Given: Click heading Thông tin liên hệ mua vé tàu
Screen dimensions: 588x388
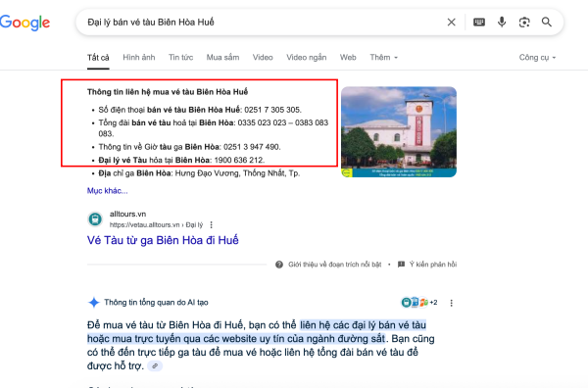Looking at the screenshot, I should click(x=168, y=92).
